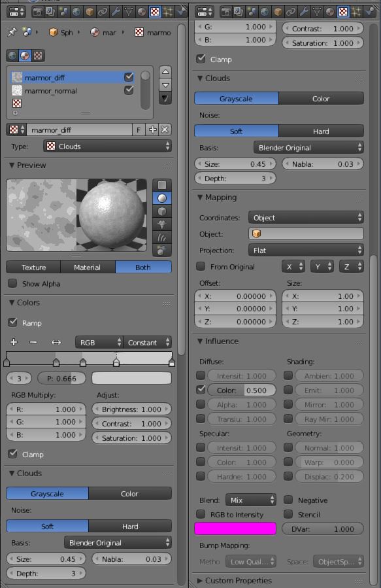Enable the Stencil checkbox
The width and height of the screenshot is (381, 588).
point(288,513)
